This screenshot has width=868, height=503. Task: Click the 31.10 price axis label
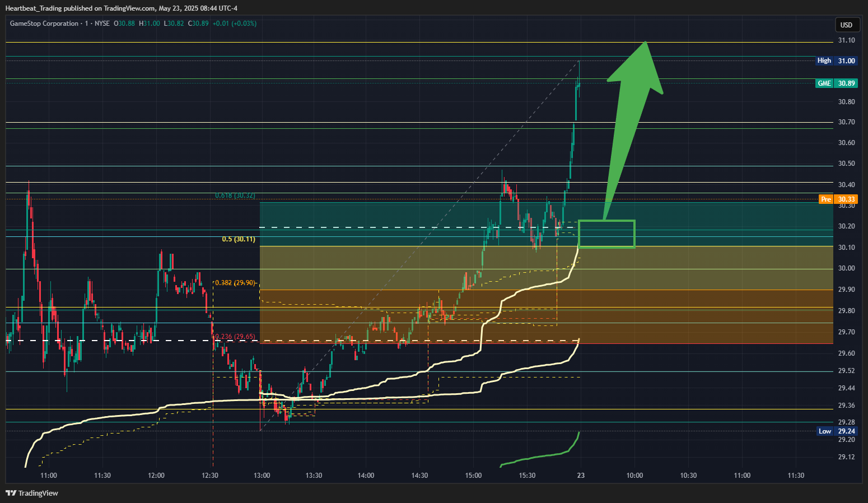(x=846, y=40)
